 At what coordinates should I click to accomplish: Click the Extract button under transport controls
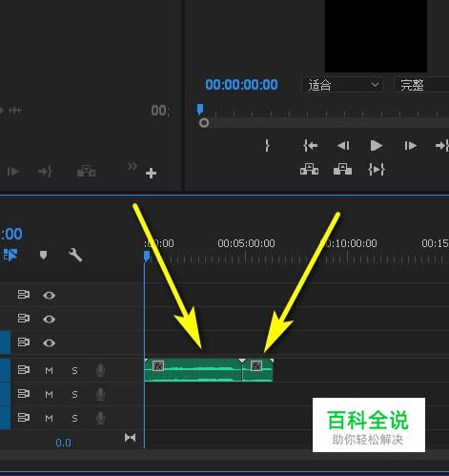coord(342,169)
